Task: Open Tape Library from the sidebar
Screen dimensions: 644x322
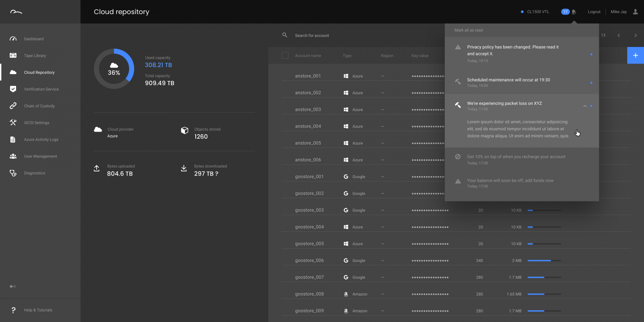Action: click(35, 56)
